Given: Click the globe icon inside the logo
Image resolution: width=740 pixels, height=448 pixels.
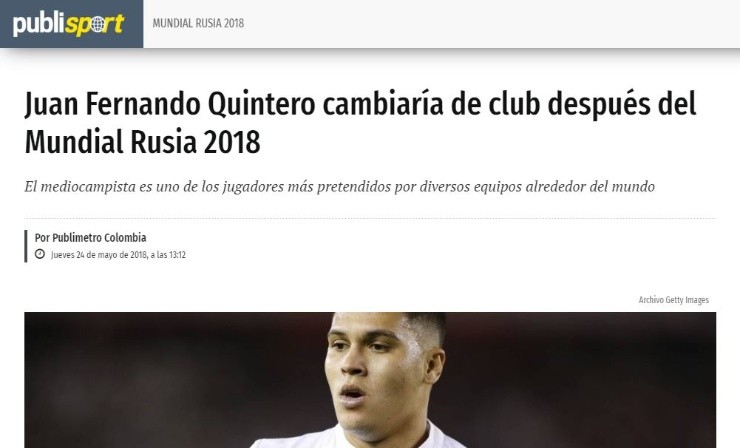Looking at the screenshot, I should click(x=97, y=25).
